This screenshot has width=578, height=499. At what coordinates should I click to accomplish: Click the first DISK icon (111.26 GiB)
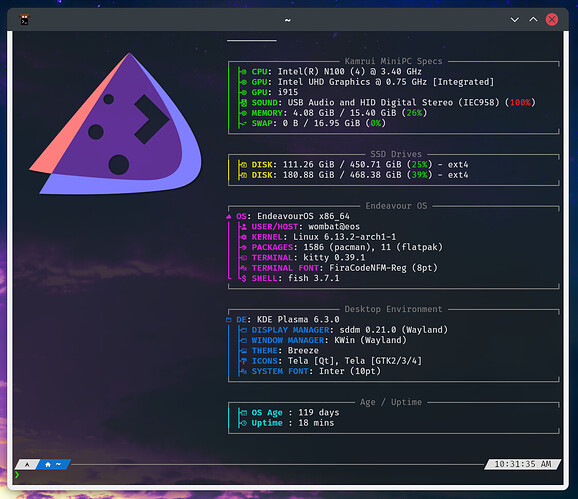pyautogui.click(x=244, y=164)
